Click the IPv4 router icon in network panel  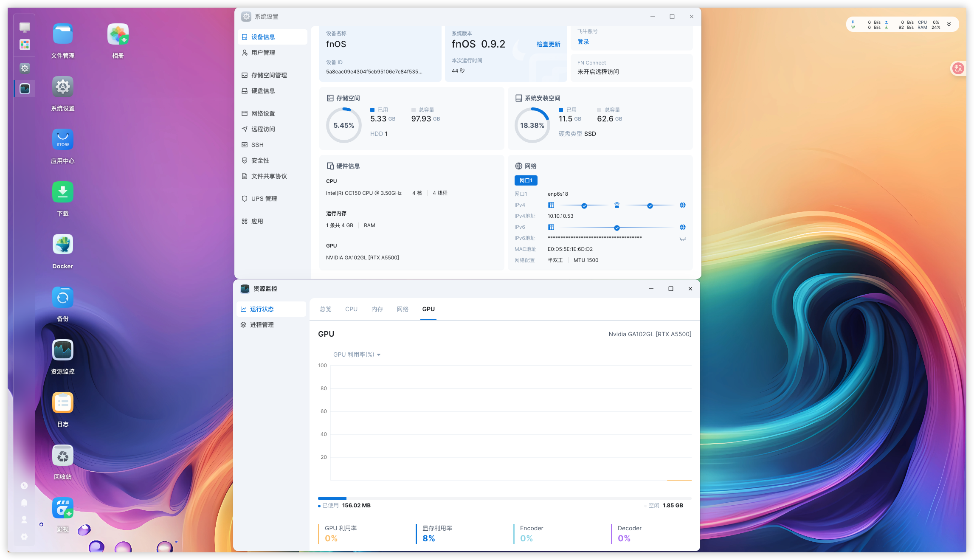point(617,205)
